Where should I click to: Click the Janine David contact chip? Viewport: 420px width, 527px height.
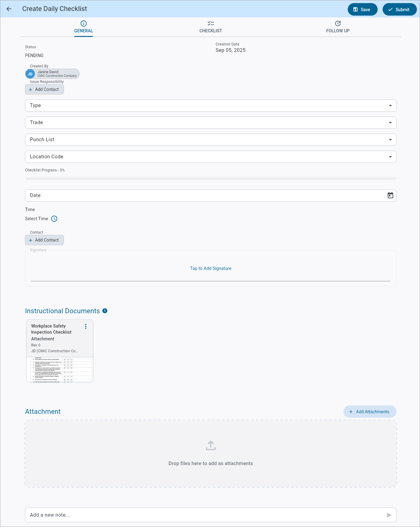click(x=52, y=74)
